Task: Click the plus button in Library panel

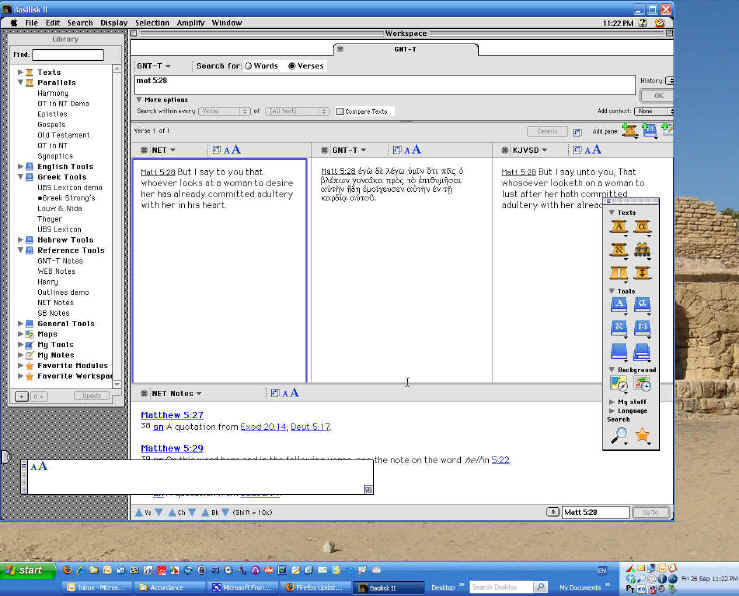Action: (x=22, y=396)
